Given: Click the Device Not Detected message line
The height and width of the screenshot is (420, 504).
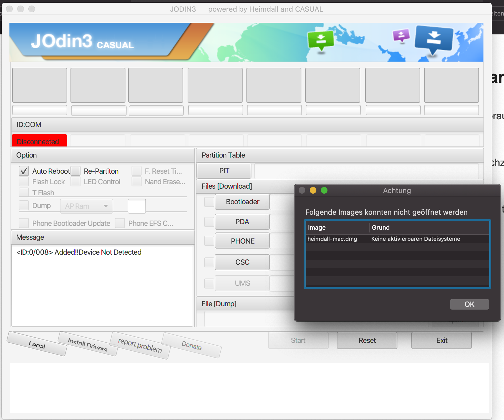Looking at the screenshot, I should coord(79,252).
